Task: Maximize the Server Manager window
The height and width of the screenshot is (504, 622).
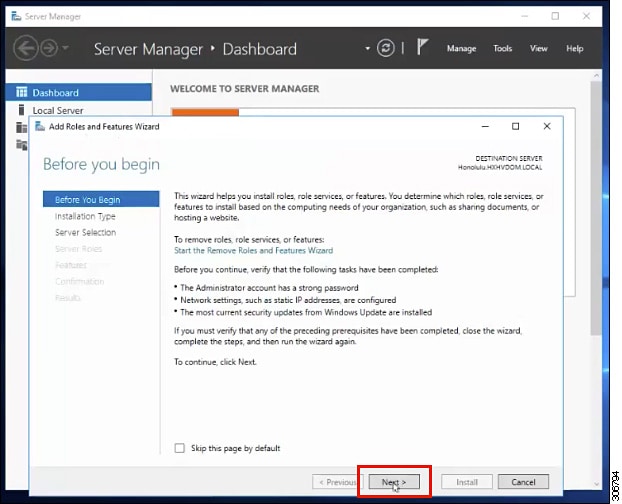Action: 555,16
